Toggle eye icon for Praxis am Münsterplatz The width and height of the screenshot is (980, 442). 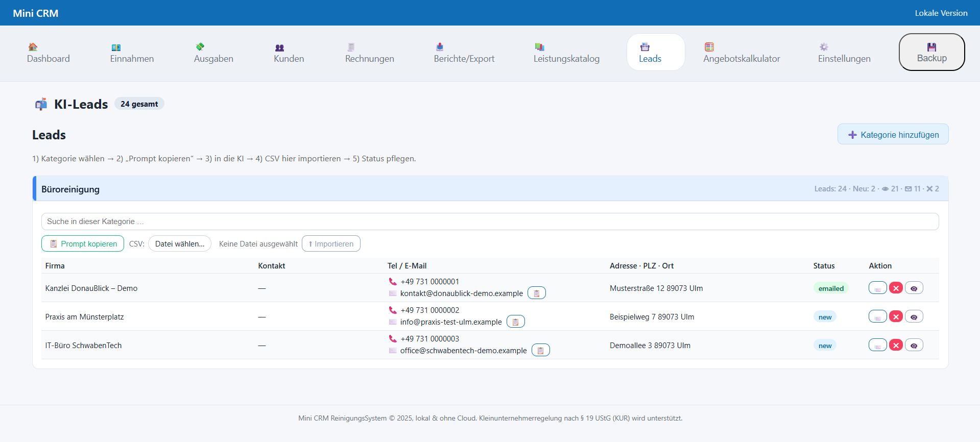pos(914,317)
